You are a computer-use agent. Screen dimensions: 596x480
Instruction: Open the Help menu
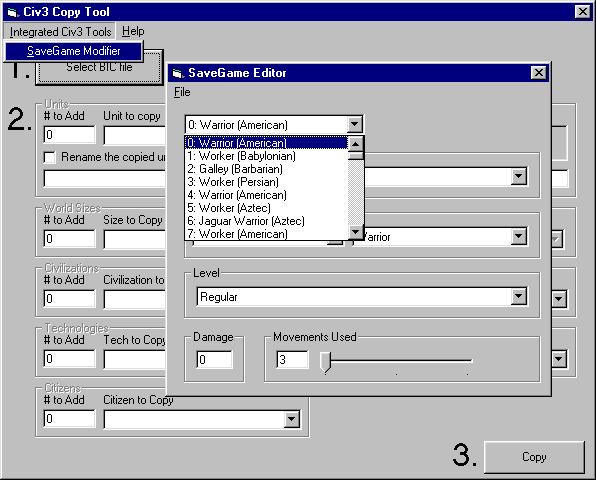click(133, 31)
